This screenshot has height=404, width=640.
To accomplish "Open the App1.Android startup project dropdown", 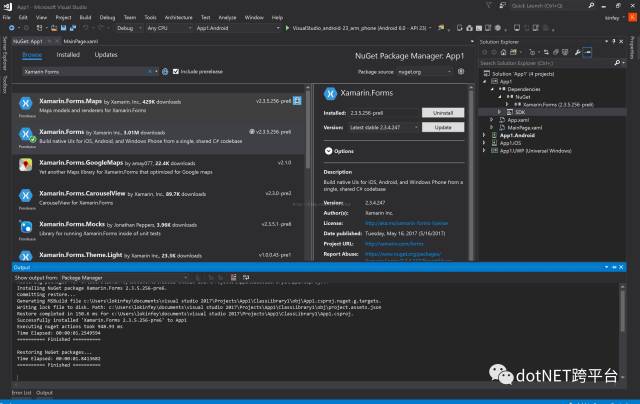I will tap(238, 28).
